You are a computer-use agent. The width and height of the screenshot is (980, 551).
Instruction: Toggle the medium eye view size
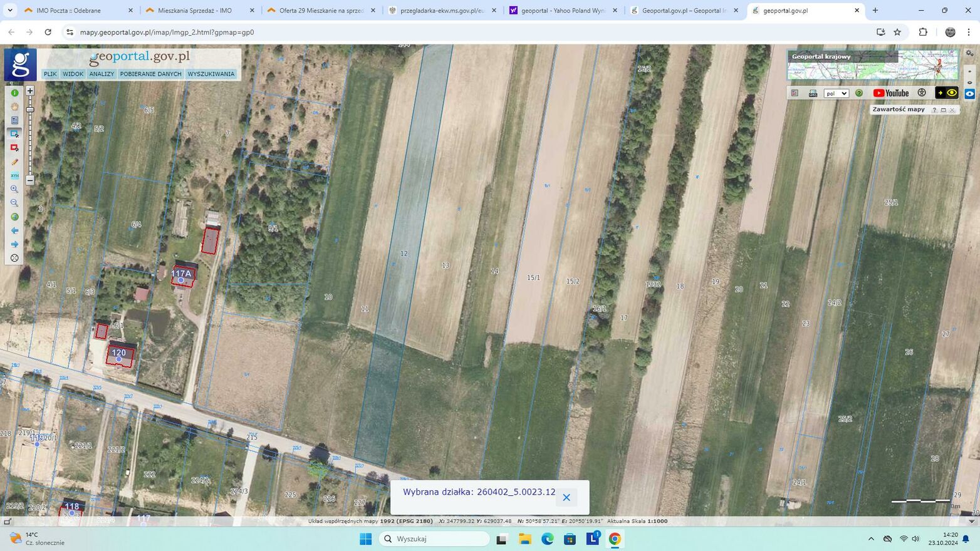point(970,83)
